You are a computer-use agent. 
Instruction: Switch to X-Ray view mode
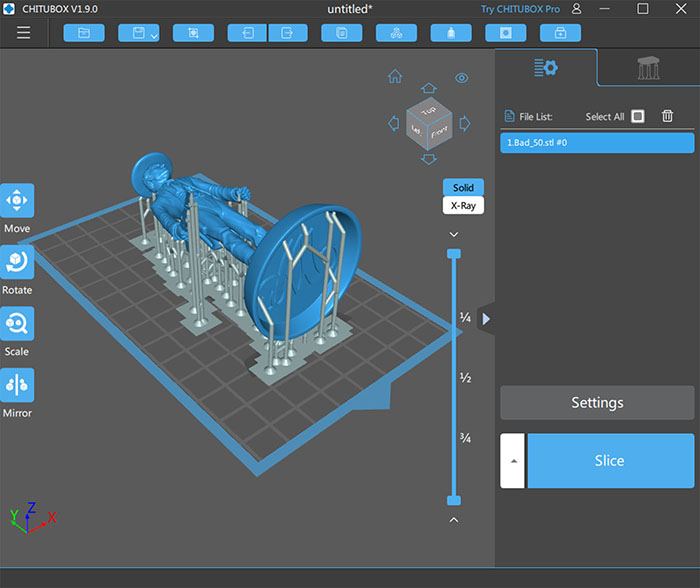(463, 205)
